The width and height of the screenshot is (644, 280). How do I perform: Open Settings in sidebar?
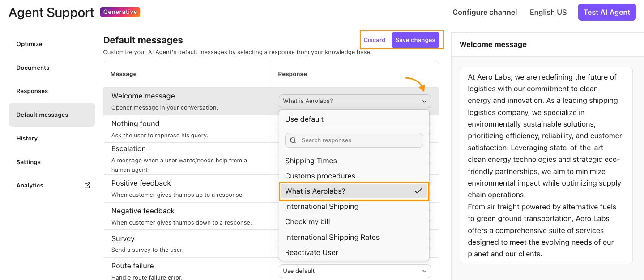29,162
